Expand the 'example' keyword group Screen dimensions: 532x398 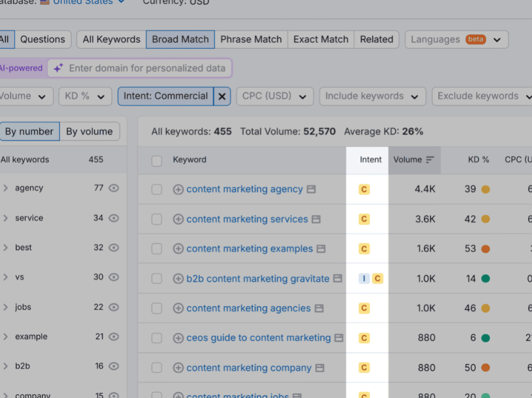pyautogui.click(x=5, y=337)
